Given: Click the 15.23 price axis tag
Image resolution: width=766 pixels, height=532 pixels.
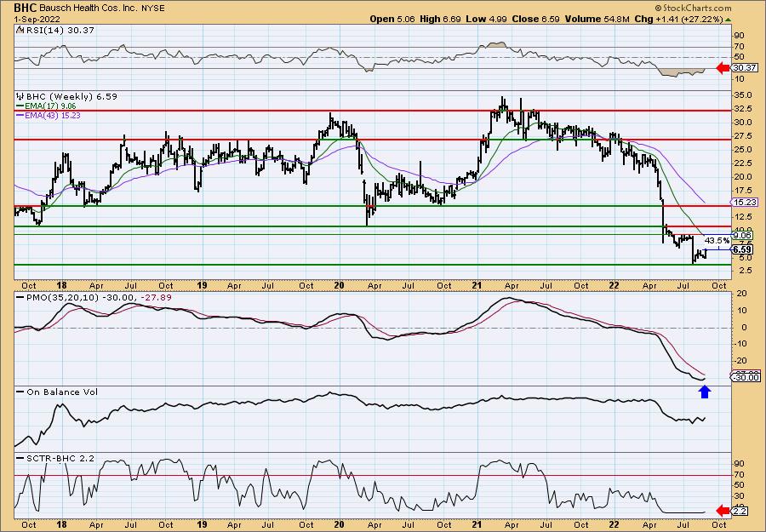Looking at the screenshot, I should point(745,202).
